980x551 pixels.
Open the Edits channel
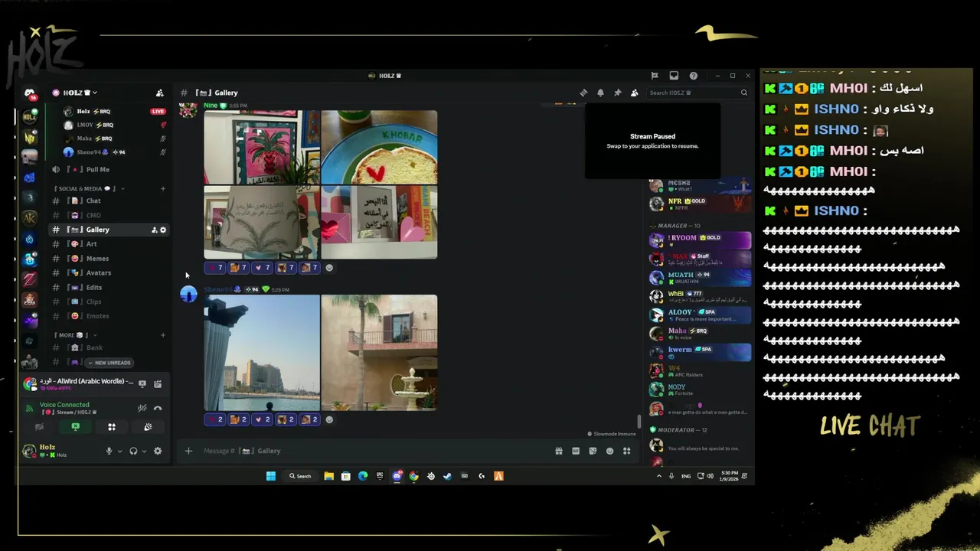[x=107, y=287]
